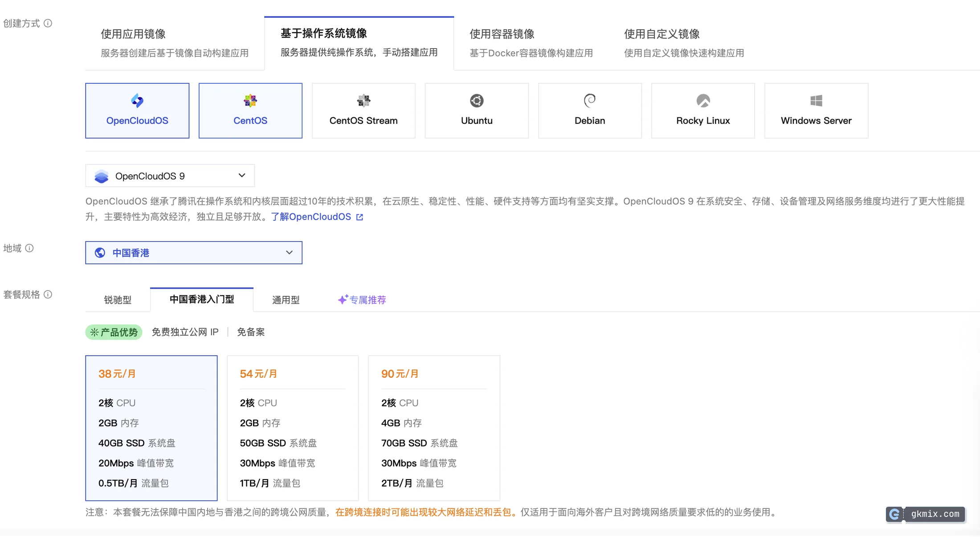Image resolution: width=980 pixels, height=537 pixels.
Task: Pick the Rocky Linux image card
Action: (703, 111)
